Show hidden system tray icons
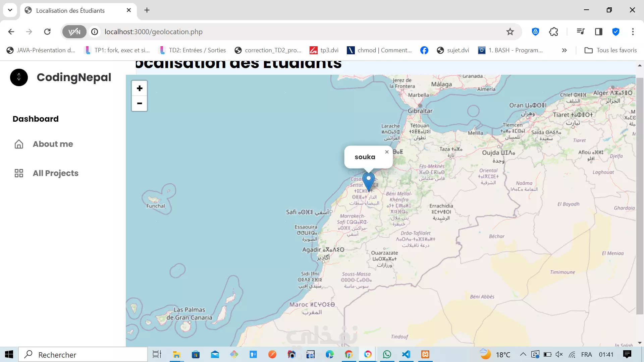The image size is (644, 362). click(x=523, y=355)
